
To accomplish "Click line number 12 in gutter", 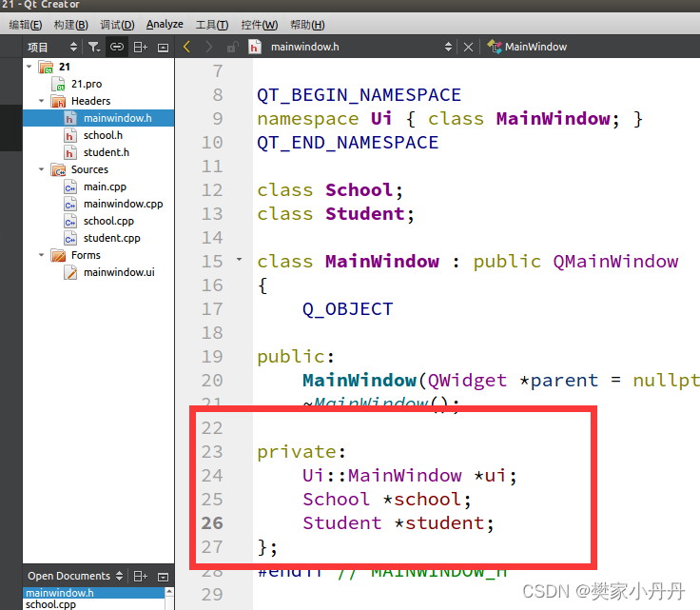I will coord(212,190).
